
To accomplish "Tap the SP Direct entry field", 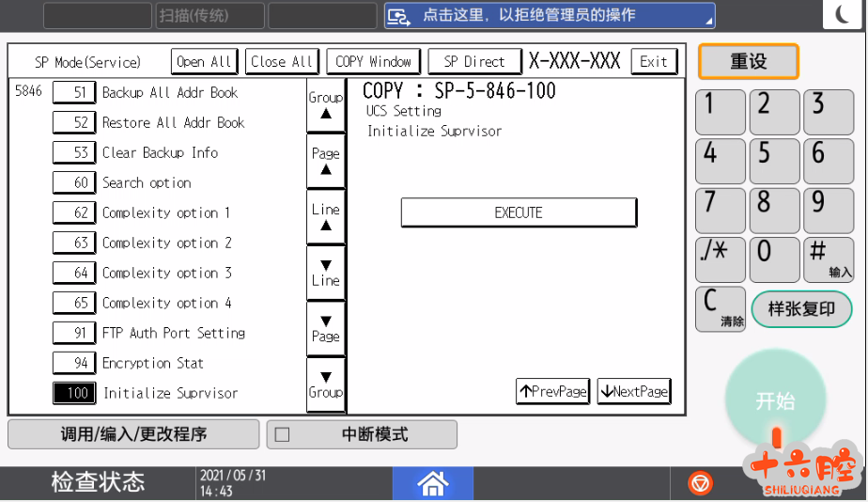I will click(x=474, y=61).
